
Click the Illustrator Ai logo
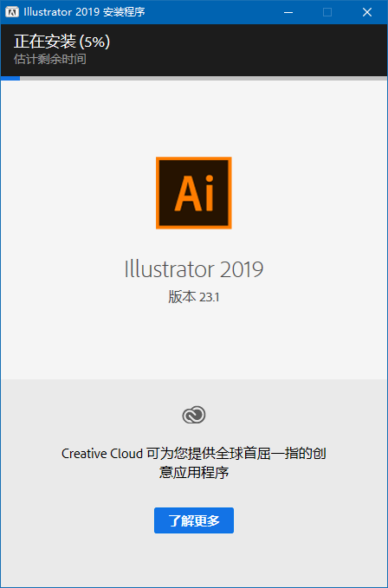pos(194,193)
